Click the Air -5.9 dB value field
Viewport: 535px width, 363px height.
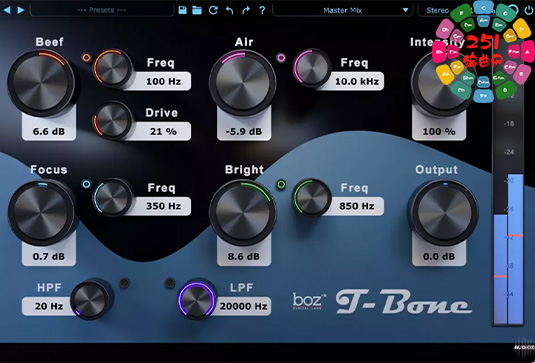tap(244, 131)
